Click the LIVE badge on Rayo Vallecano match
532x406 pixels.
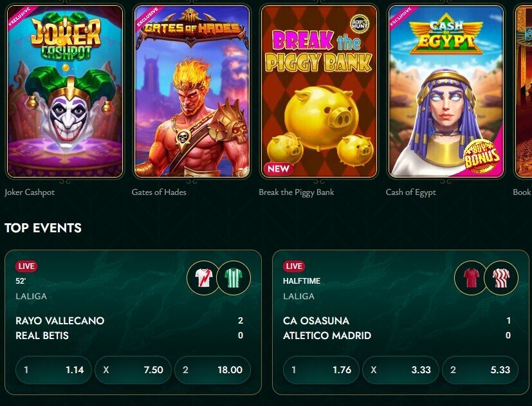click(x=26, y=266)
